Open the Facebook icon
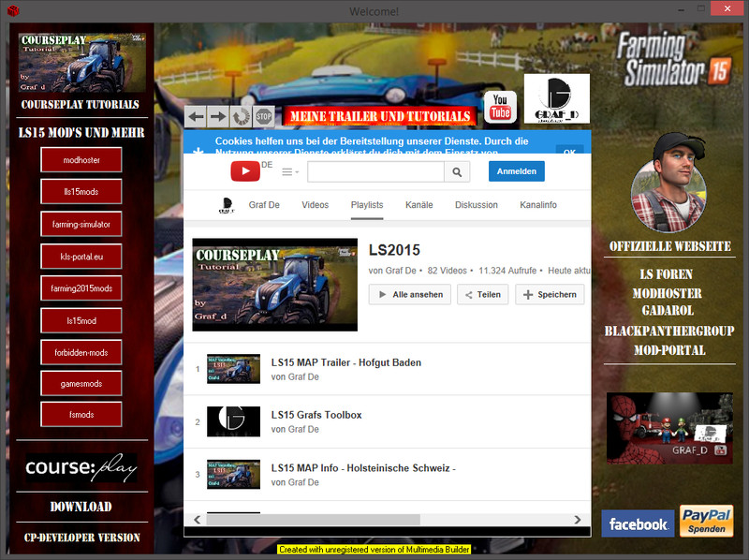Image resolution: width=749 pixels, height=560 pixels. [638, 524]
